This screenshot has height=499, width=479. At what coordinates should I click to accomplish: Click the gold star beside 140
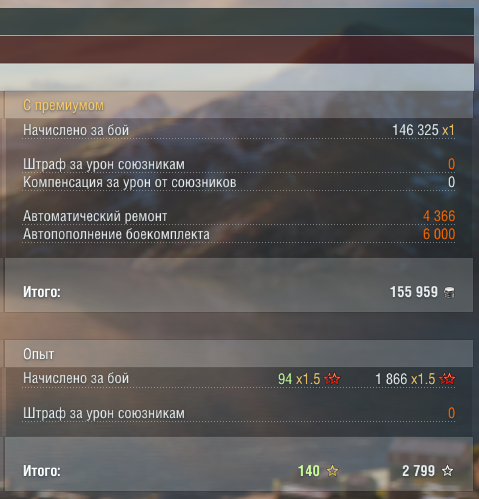[x=332, y=471]
